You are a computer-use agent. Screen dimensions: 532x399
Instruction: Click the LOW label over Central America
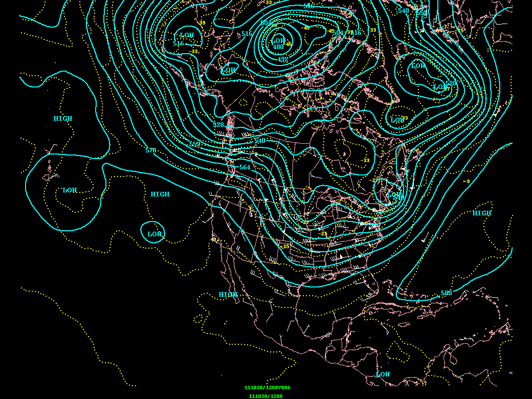pyautogui.click(x=383, y=374)
